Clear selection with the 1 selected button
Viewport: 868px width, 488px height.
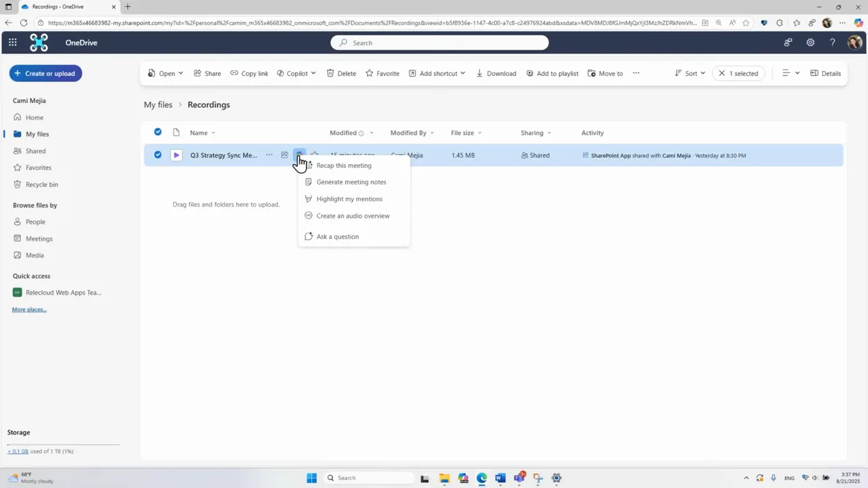point(738,73)
